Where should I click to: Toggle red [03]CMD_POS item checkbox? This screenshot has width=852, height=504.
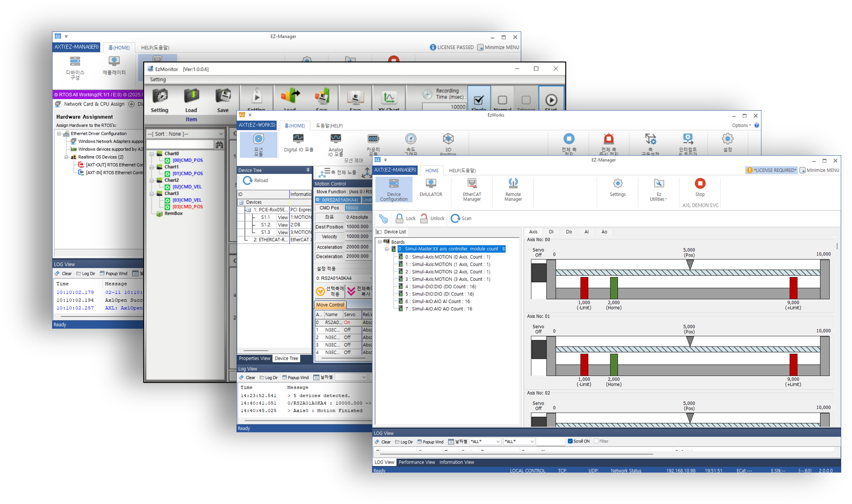pos(167,207)
